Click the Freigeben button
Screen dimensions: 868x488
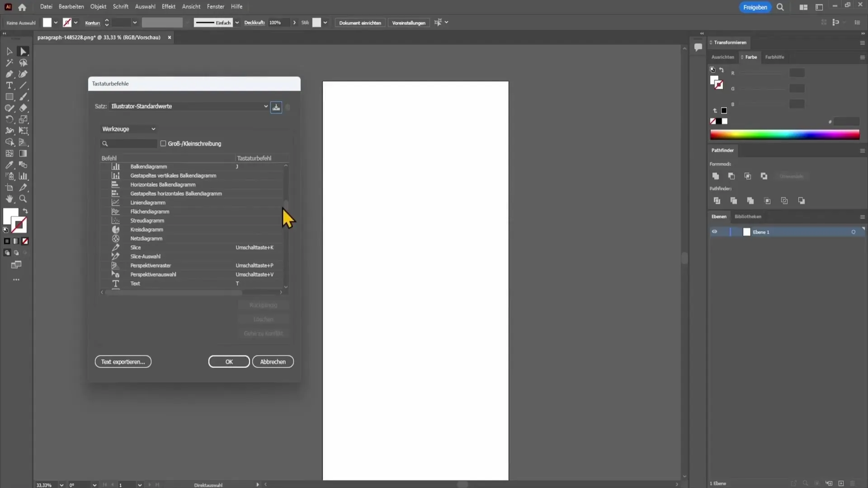(755, 7)
